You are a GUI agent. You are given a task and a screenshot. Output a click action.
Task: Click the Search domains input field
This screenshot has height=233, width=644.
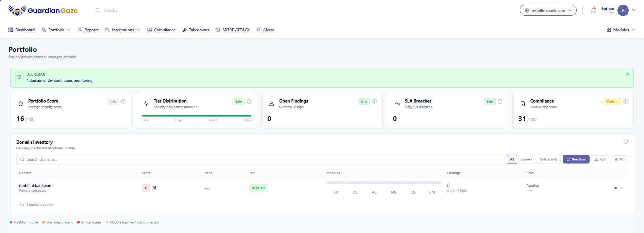click(x=260, y=159)
